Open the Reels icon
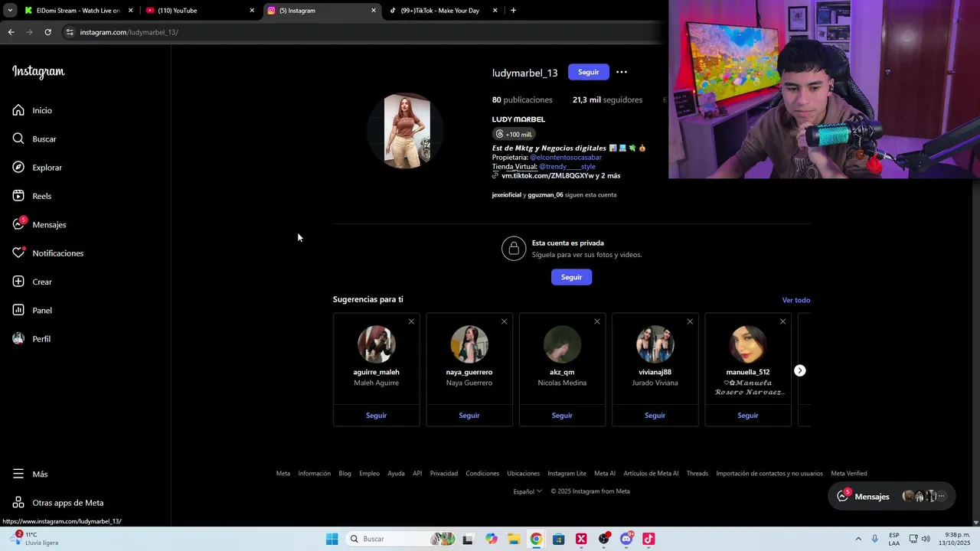This screenshot has width=980, height=551. (18, 196)
